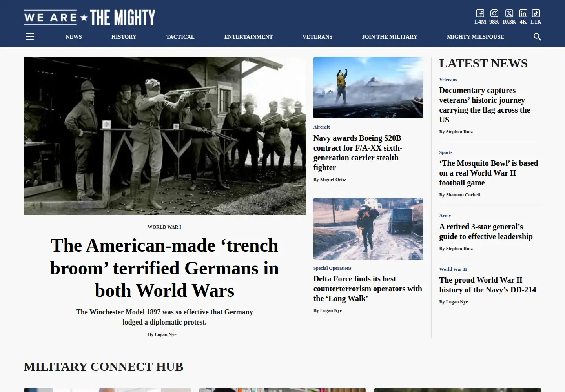Read the Delta Force 'Long Walk' article
The image size is (565, 392).
368,289
